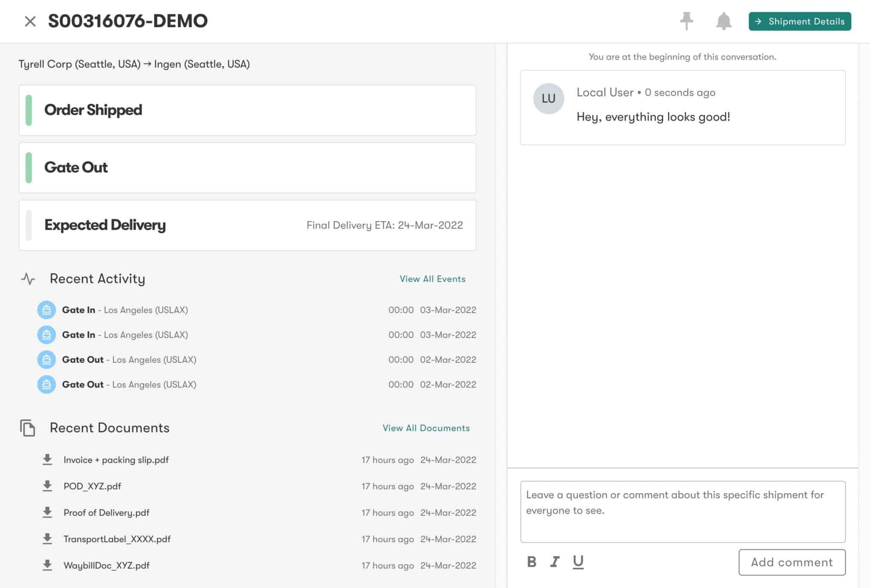870x588 pixels.
Task: Toggle bold text formatting
Action: (x=531, y=562)
